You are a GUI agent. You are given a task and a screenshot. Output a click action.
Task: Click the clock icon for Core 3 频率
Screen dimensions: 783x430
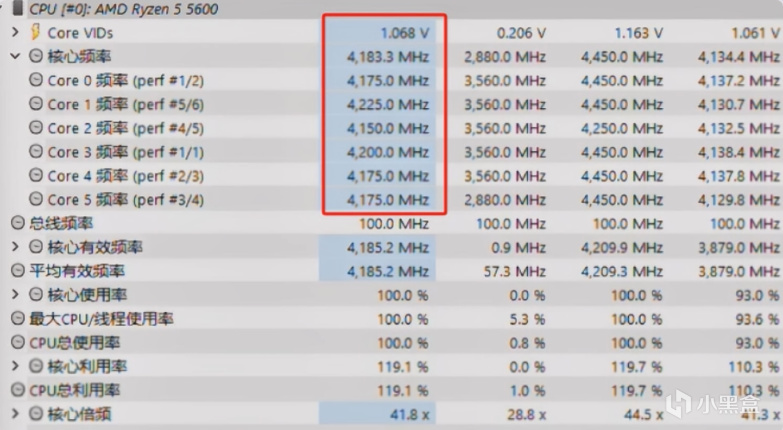[x=36, y=152]
